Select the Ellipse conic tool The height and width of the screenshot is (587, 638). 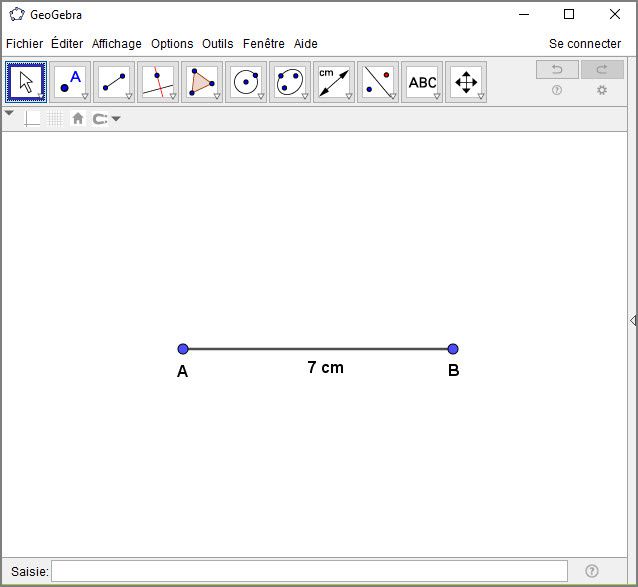point(290,82)
